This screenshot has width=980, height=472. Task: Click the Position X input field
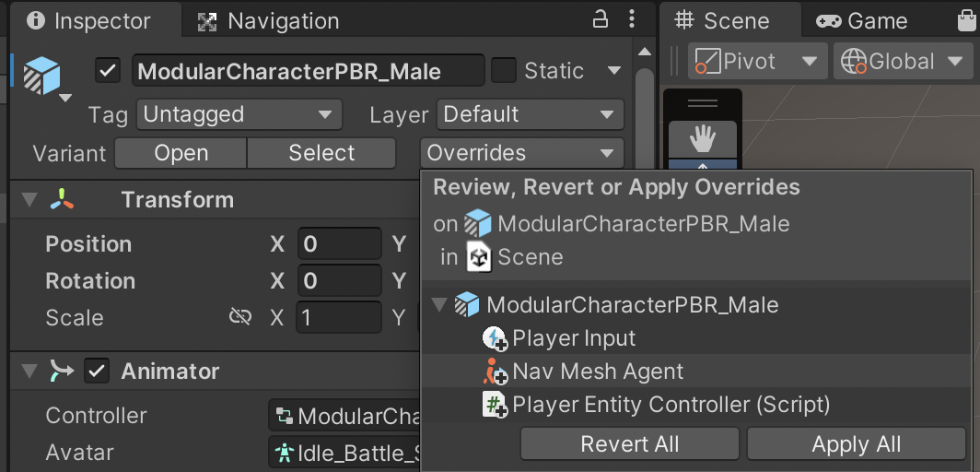(339, 243)
